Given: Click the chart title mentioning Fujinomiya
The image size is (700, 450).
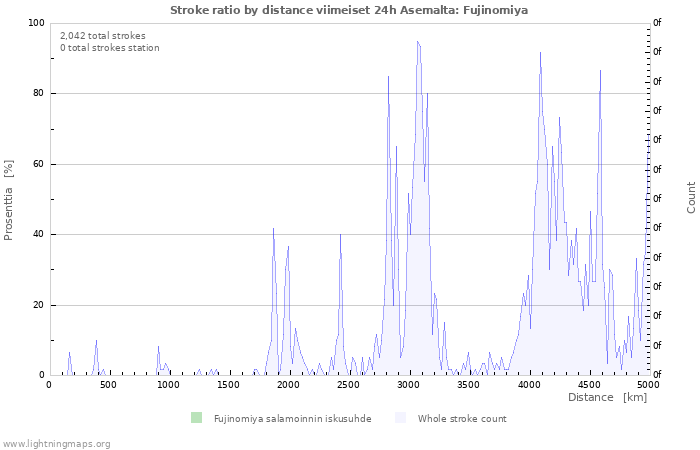Looking at the screenshot, I should (349, 10).
